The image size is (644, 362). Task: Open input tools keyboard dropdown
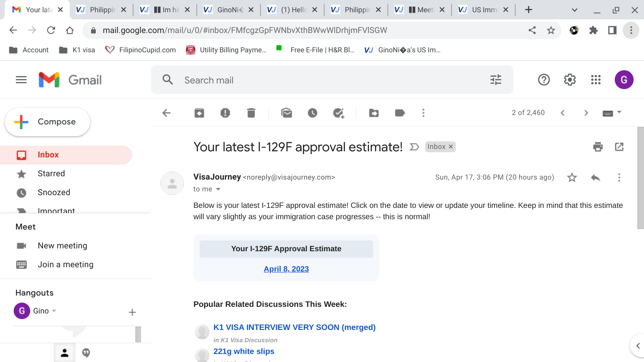(612, 113)
